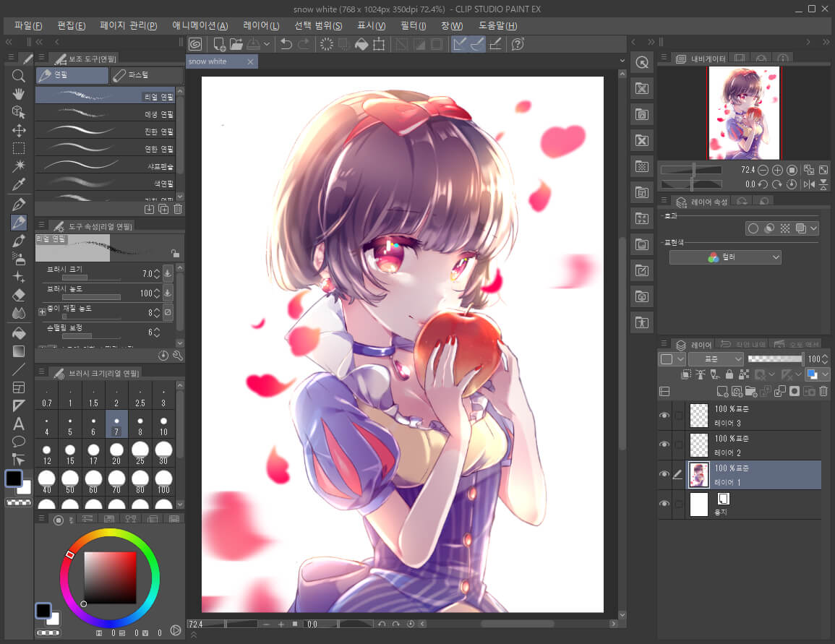This screenshot has height=644, width=835.
Task: Select the Zoom tool in the toolbar
Action: pos(19,76)
